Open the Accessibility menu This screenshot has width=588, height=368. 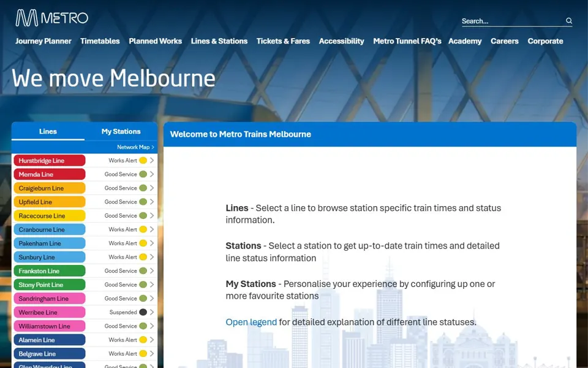[x=341, y=41]
